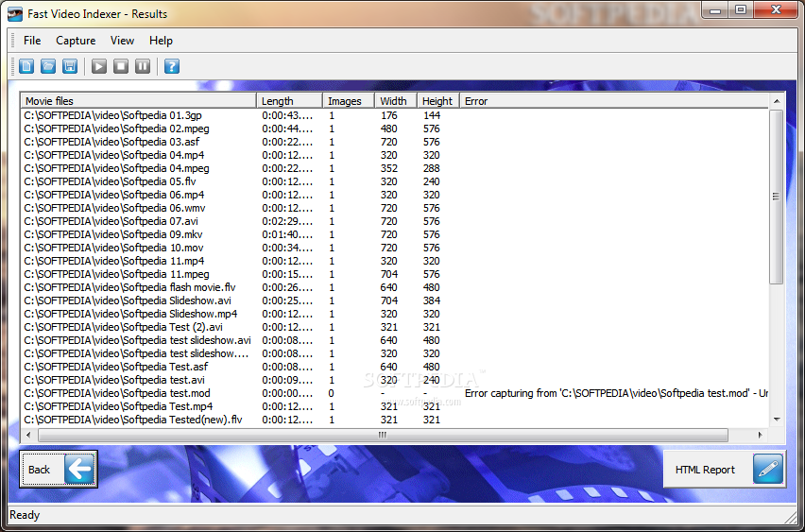Select the Softpedia Test (2).avi row

[395, 327]
